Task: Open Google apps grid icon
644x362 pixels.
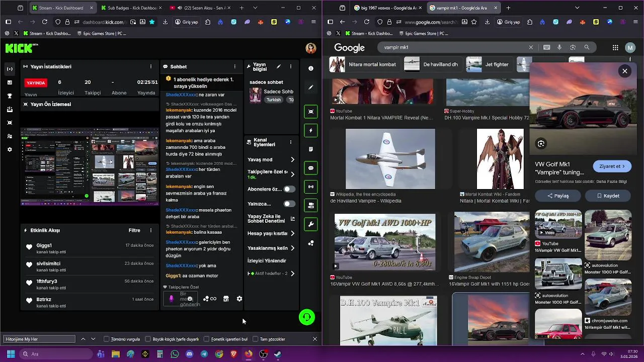Action: 615,47
